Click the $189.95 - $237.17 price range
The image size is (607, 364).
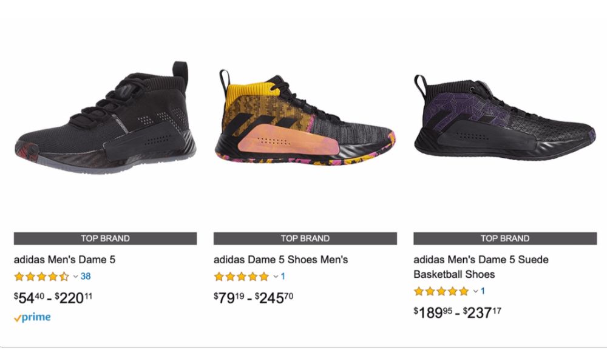pos(458,312)
